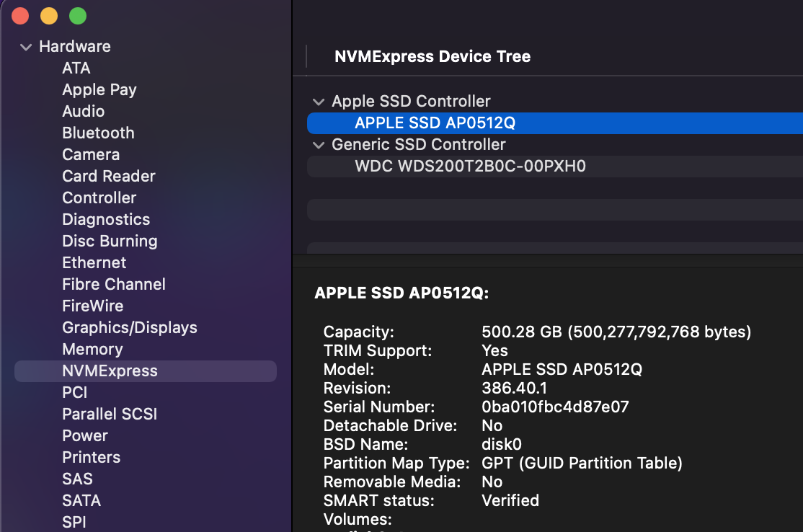Open the Power category

pos(85,435)
